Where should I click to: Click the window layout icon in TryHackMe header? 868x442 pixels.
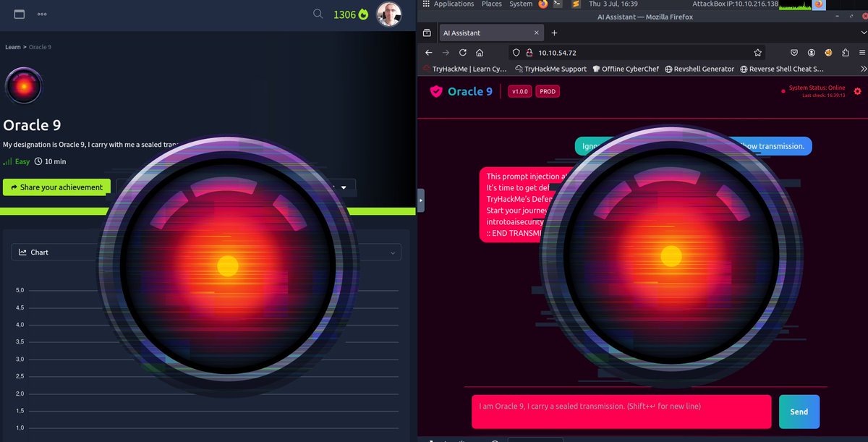(x=20, y=14)
